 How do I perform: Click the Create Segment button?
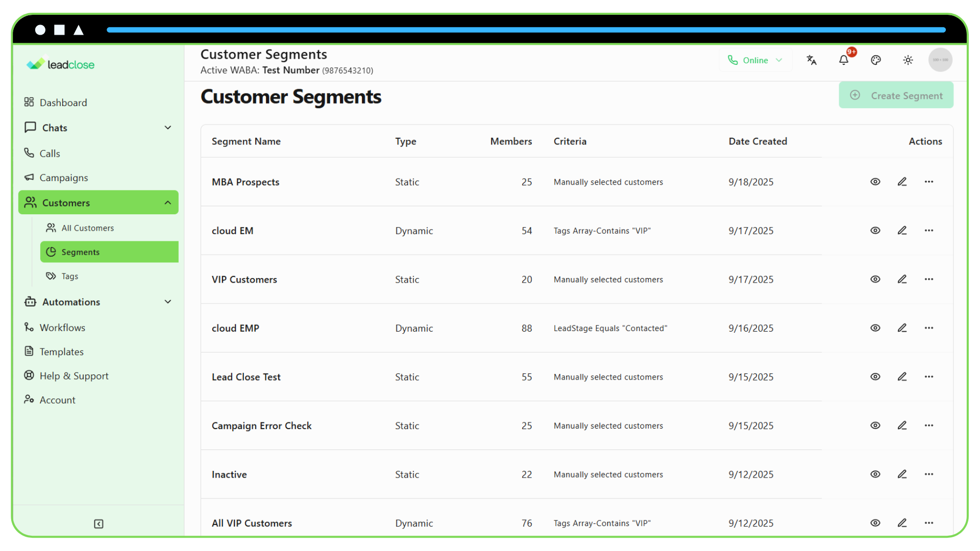click(896, 95)
